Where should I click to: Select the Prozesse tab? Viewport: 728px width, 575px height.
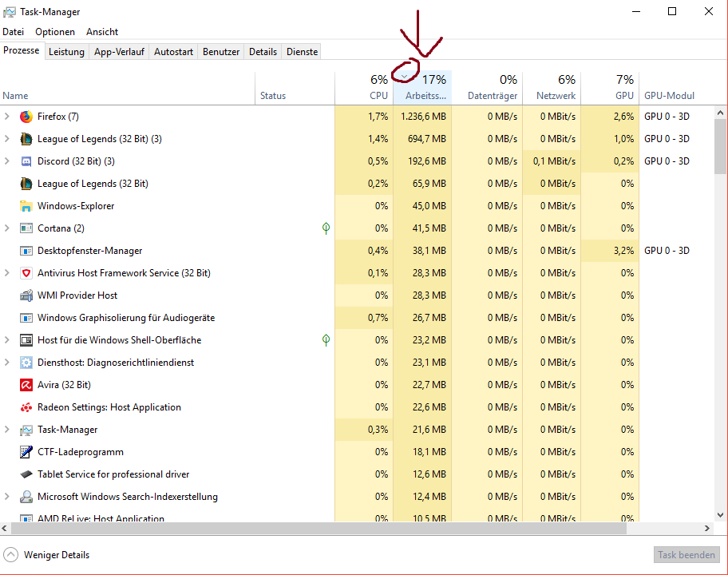[22, 50]
